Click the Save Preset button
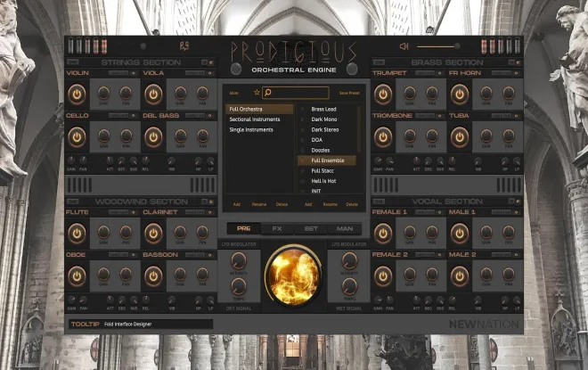Viewport: 588px width, 370px height. [x=349, y=93]
